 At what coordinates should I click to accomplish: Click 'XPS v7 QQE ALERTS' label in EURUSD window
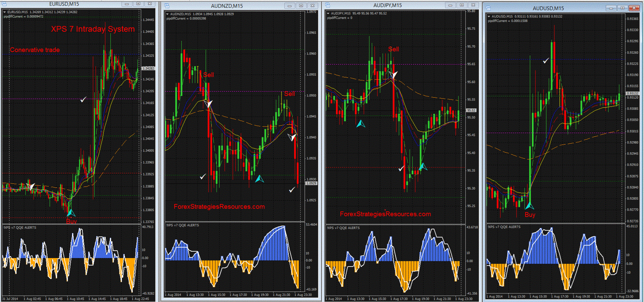point(20,228)
